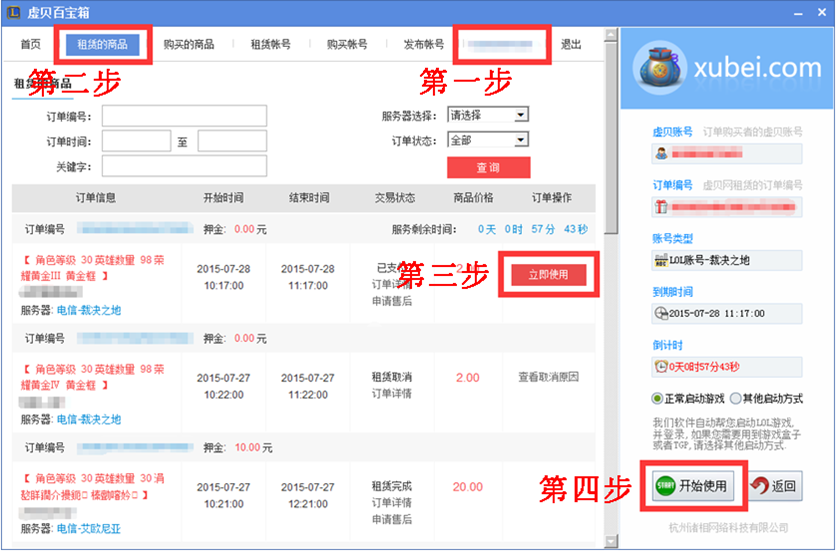
Task: Switch to 租赁的商品 tab
Action: pyautogui.click(x=103, y=45)
